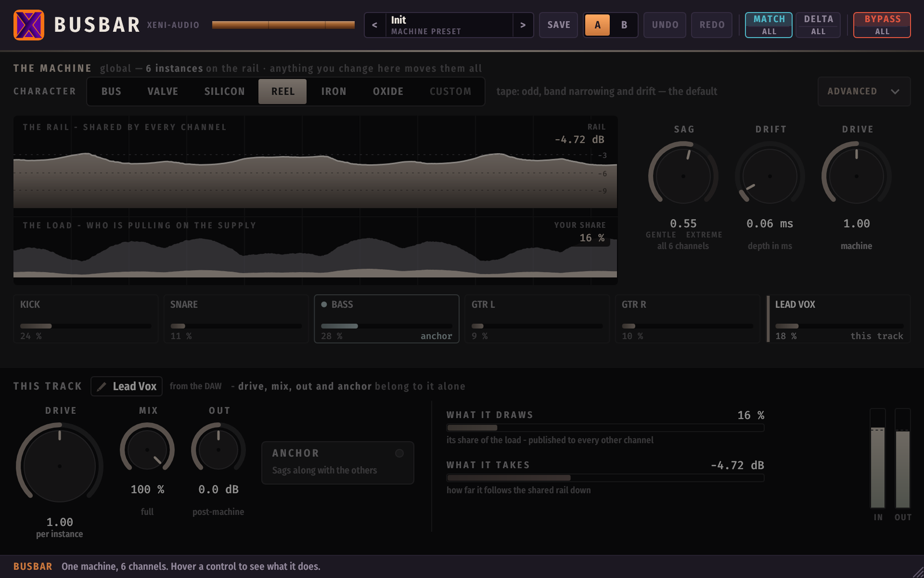
Task: Select the BASS channel card
Action: pyautogui.click(x=386, y=319)
